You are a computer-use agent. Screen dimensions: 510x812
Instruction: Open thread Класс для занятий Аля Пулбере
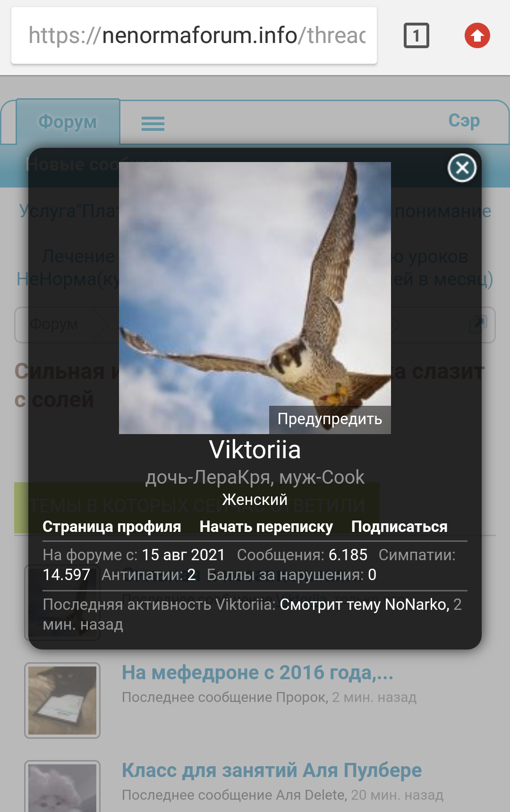pyautogui.click(x=272, y=770)
